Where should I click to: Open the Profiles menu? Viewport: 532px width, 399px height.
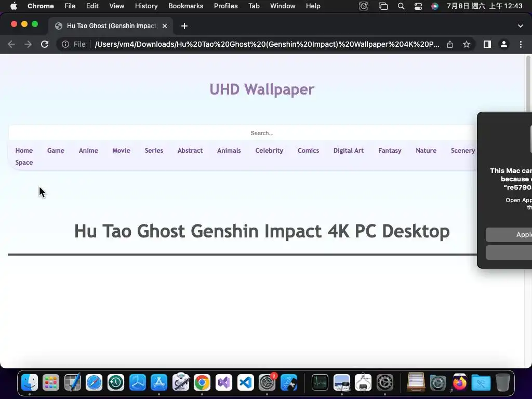coord(225,6)
